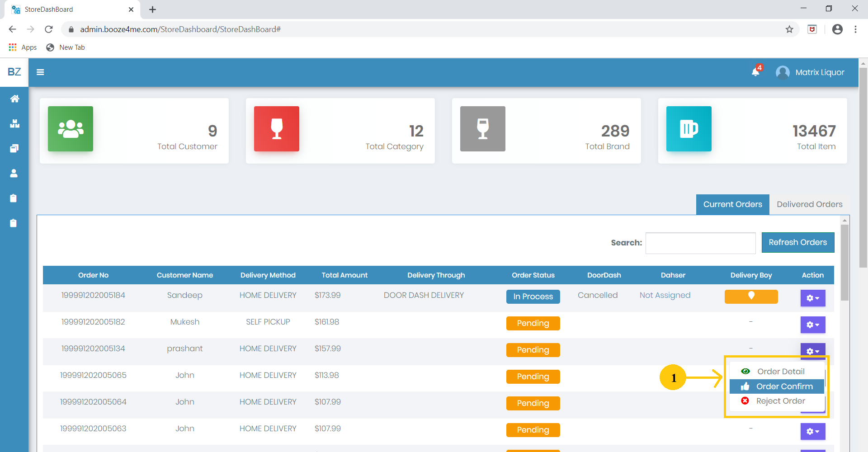Click Pending status for order 199991202005065
Screen dimensions: 868x452
click(533, 377)
